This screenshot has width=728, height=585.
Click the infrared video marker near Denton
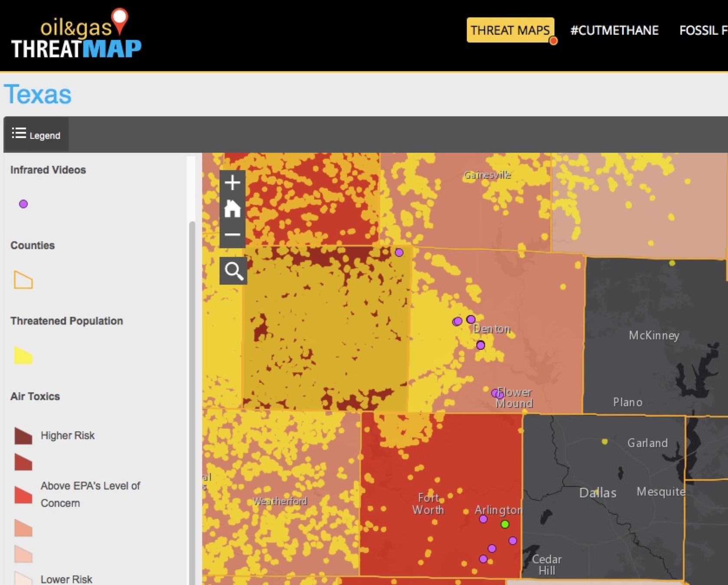coord(480,345)
